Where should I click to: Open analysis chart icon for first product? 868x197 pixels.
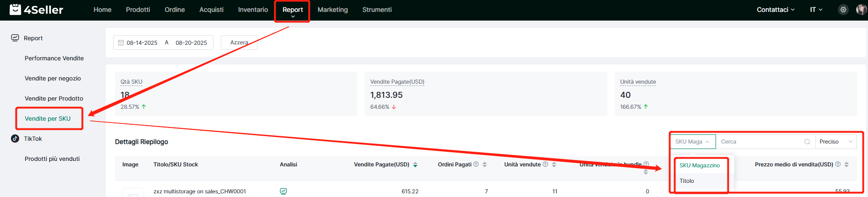point(283,191)
